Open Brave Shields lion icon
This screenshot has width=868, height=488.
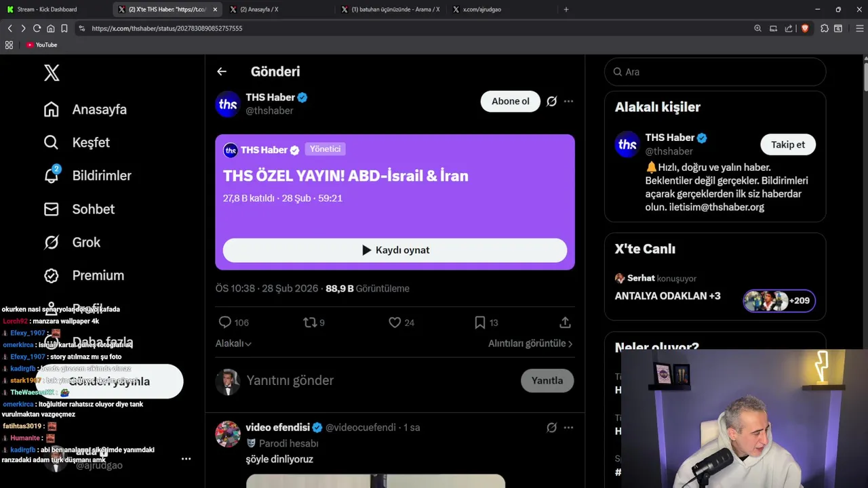[804, 28]
